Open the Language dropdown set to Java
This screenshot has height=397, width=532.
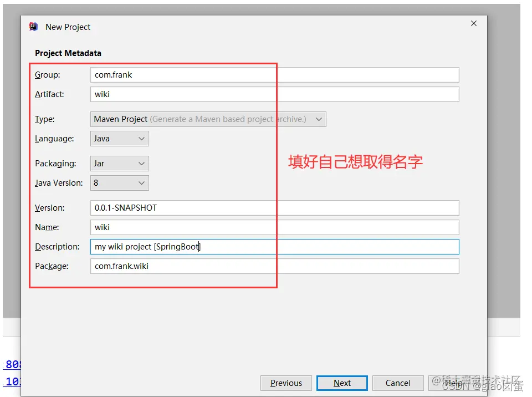pyautogui.click(x=120, y=139)
